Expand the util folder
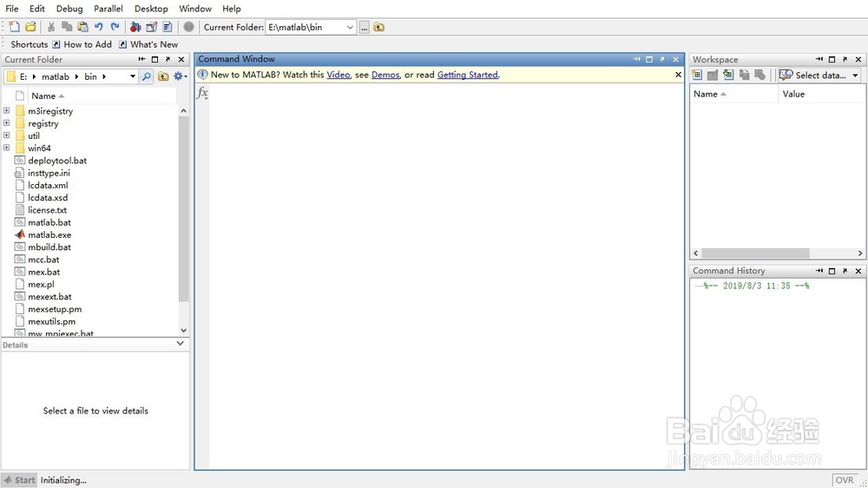The image size is (868, 488). [7, 135]
